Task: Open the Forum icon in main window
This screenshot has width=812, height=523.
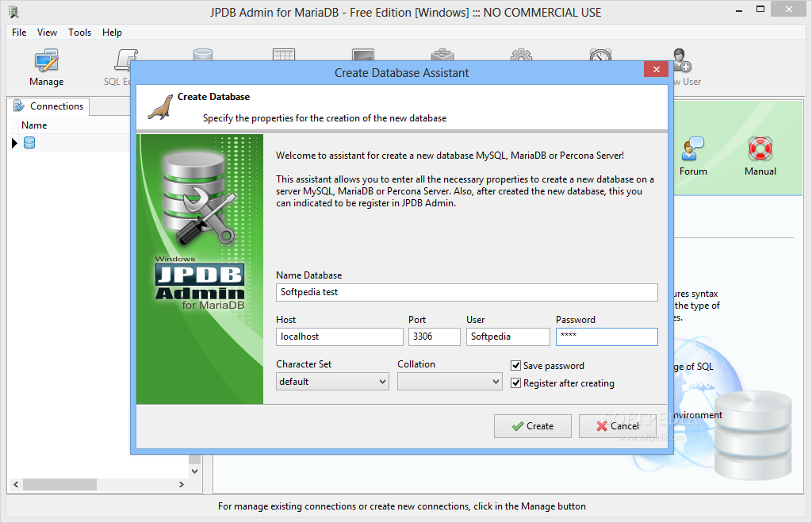Action: pyautogui.click(x=693, y=156)
